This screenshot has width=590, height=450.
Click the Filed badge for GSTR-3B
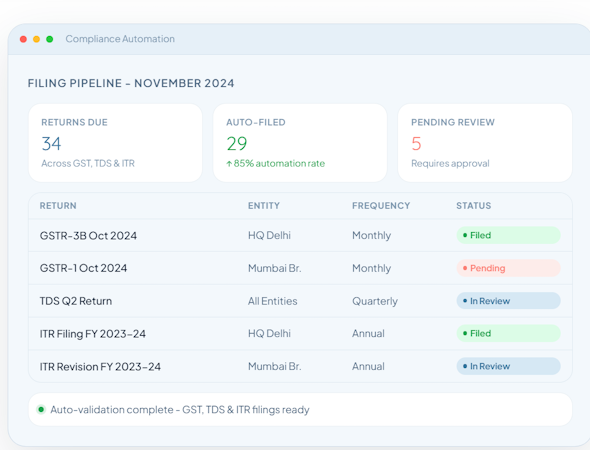pyautogui.click(x=509, y=235)
